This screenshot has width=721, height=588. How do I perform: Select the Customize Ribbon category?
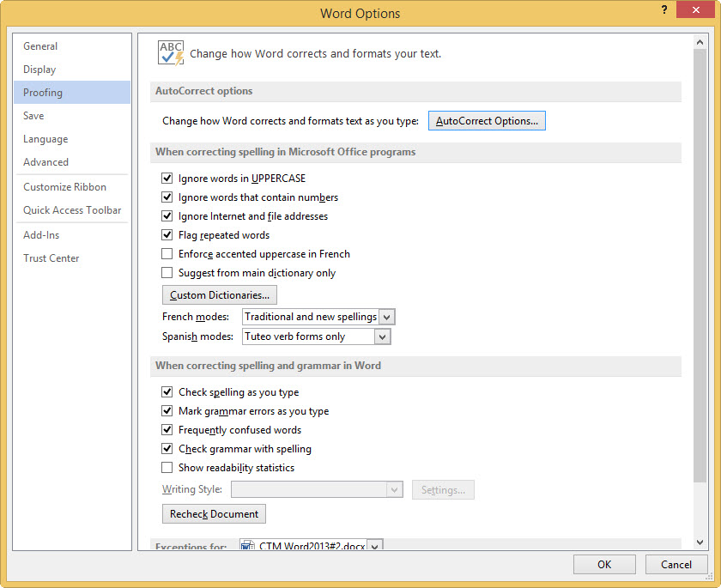(x=65, y=187)
